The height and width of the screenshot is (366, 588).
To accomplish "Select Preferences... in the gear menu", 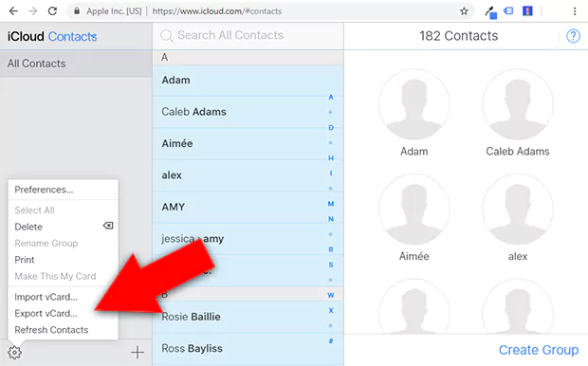I will [44, 190].
